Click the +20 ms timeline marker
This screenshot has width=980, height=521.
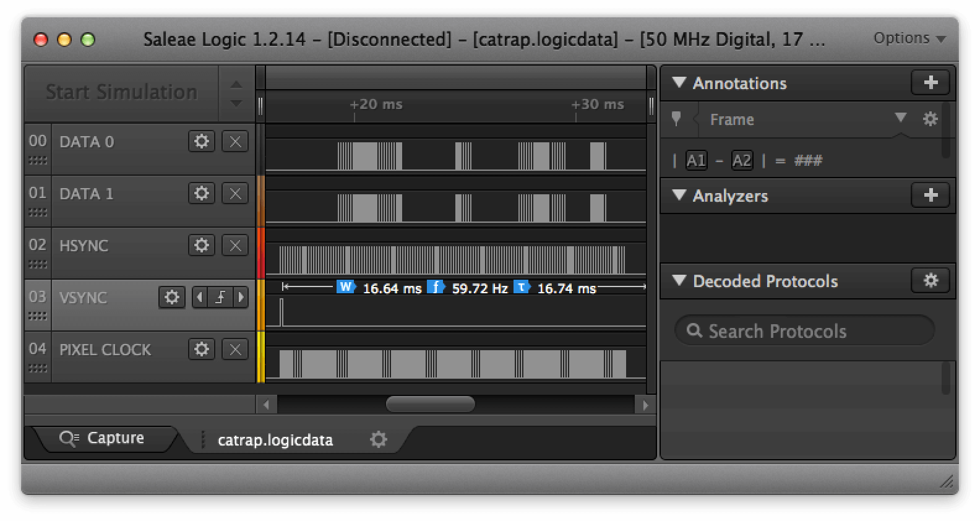tap(376, 104)
